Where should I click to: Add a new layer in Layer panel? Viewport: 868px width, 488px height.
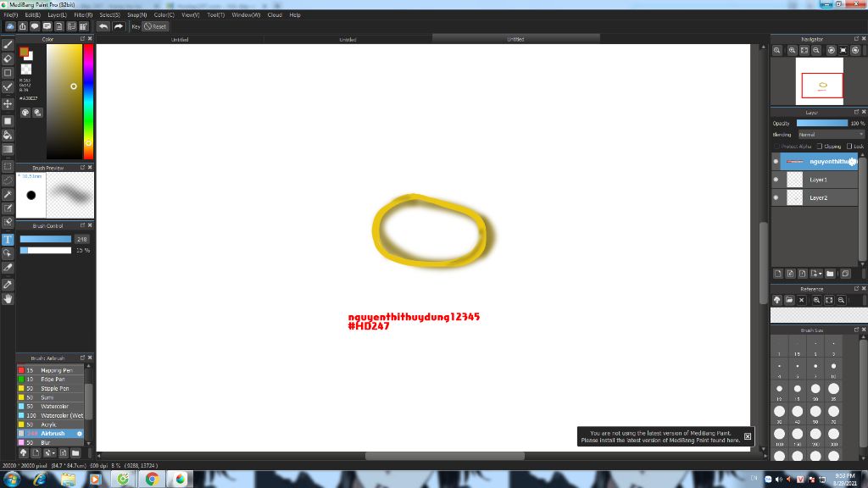click(x=778, y=274)
